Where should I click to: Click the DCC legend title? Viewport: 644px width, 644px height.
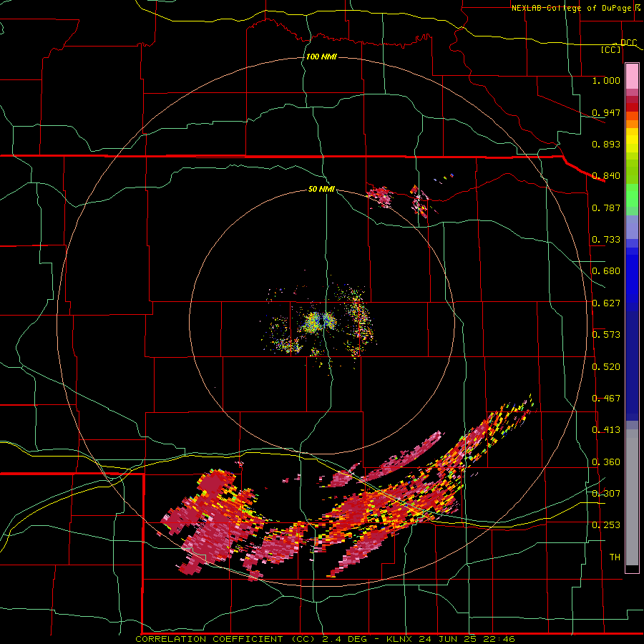point(628,42)
